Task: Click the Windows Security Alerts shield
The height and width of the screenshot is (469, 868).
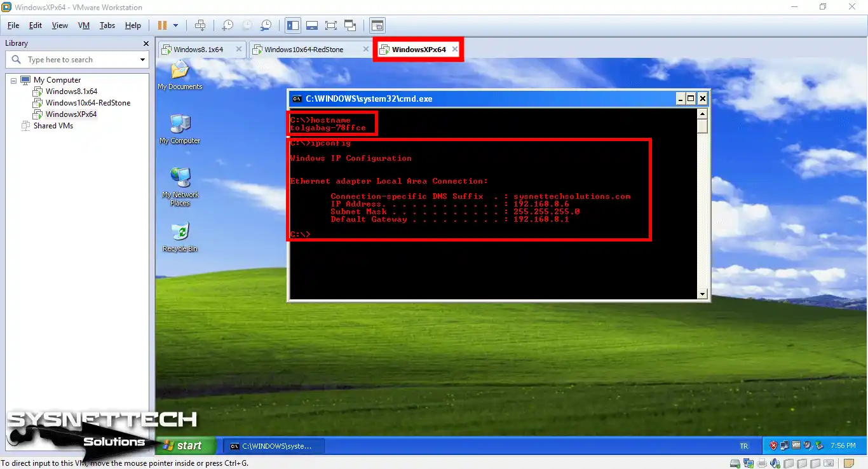Action: [773, 445]
